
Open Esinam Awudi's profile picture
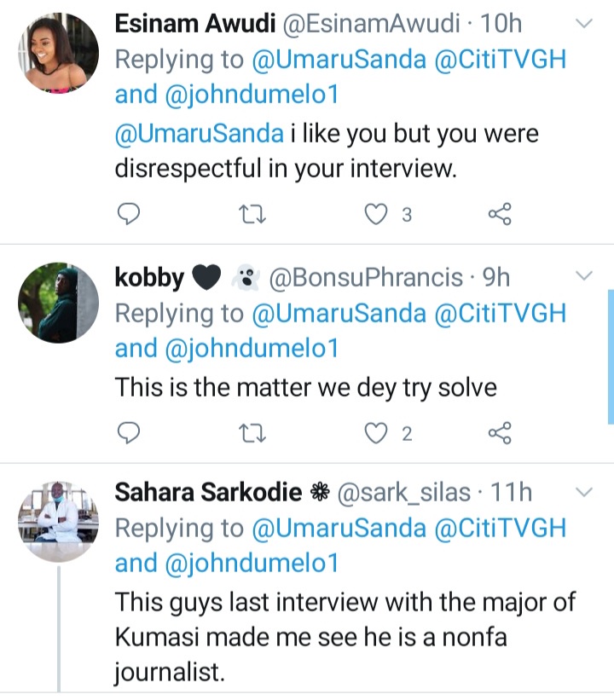click(58, 53)
